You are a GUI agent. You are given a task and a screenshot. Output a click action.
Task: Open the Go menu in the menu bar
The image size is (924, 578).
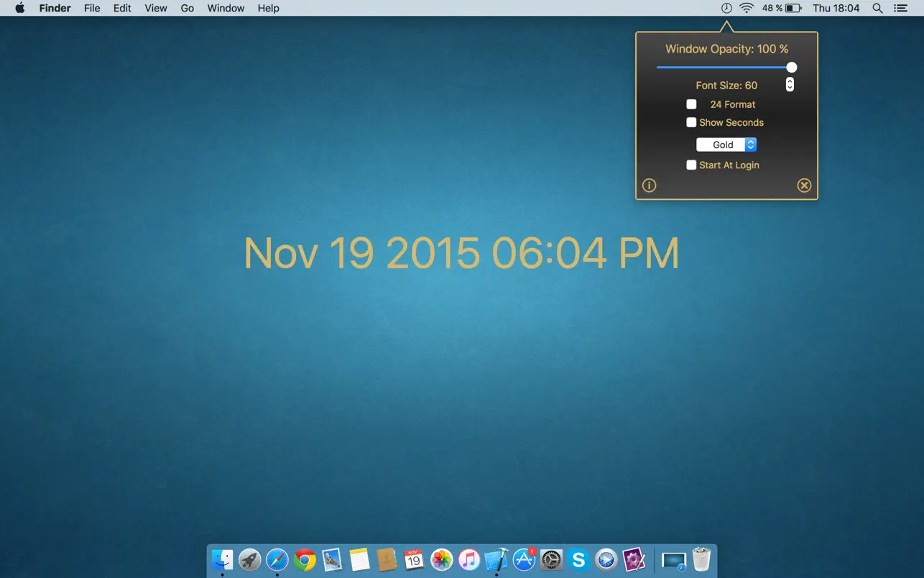(187, 8)
